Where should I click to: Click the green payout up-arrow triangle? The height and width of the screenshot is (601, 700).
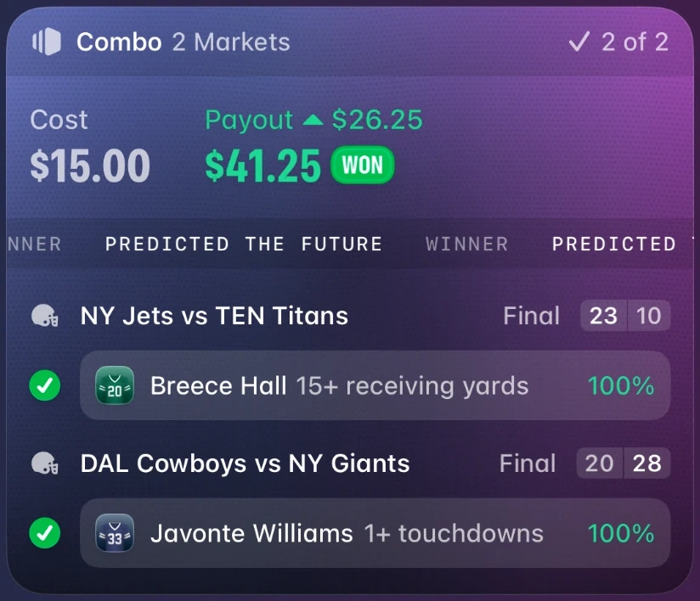pos(313,120)
